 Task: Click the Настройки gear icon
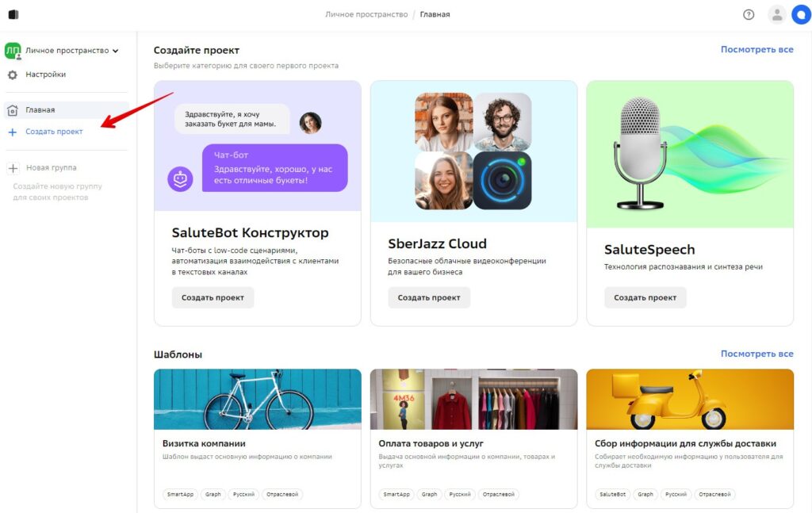coord(13,75)
